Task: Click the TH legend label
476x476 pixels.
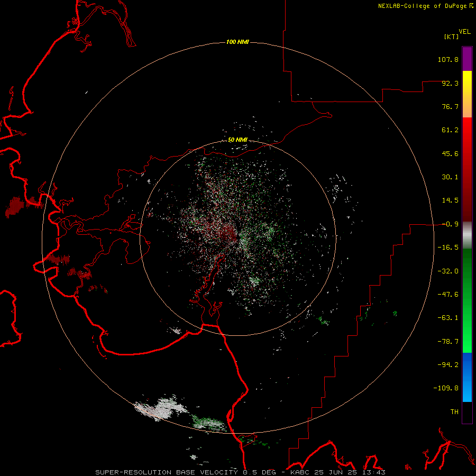Action: pyautogui.click(x=454, y=412)
